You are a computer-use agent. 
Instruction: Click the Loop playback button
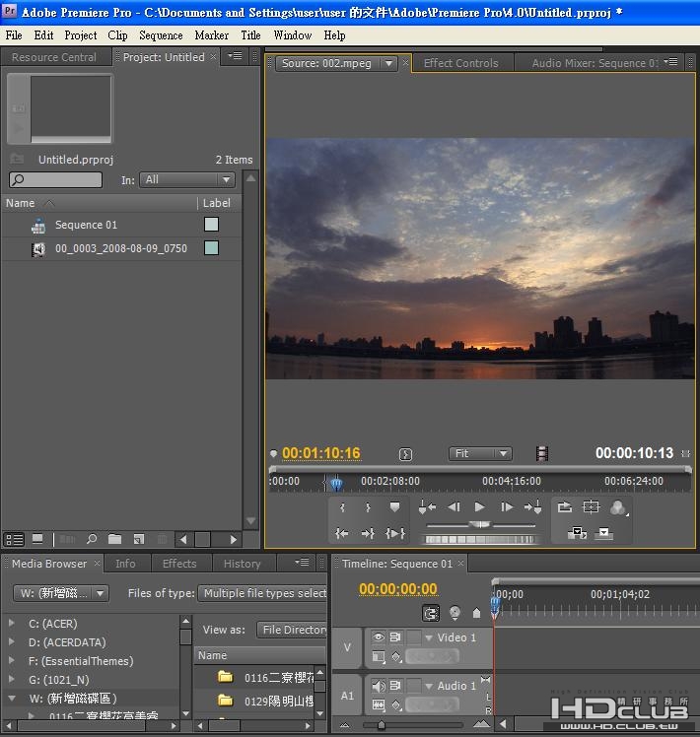pos(564,507)
